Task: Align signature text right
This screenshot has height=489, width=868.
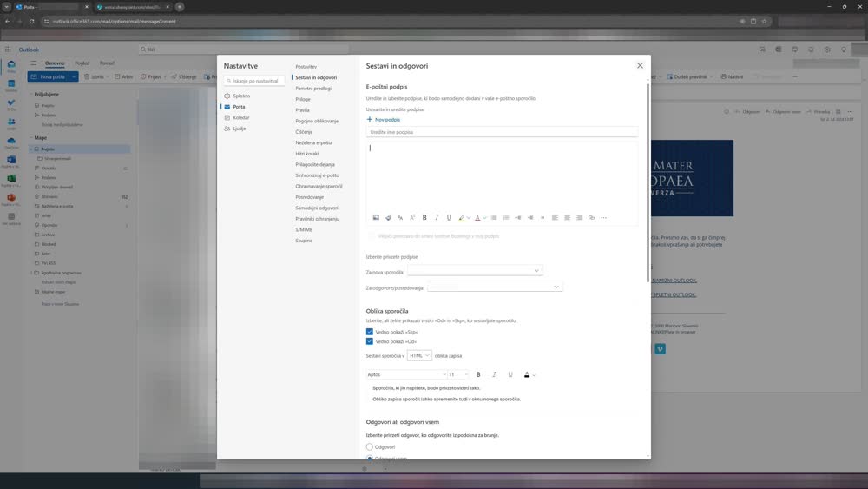Action: [579, 218]
